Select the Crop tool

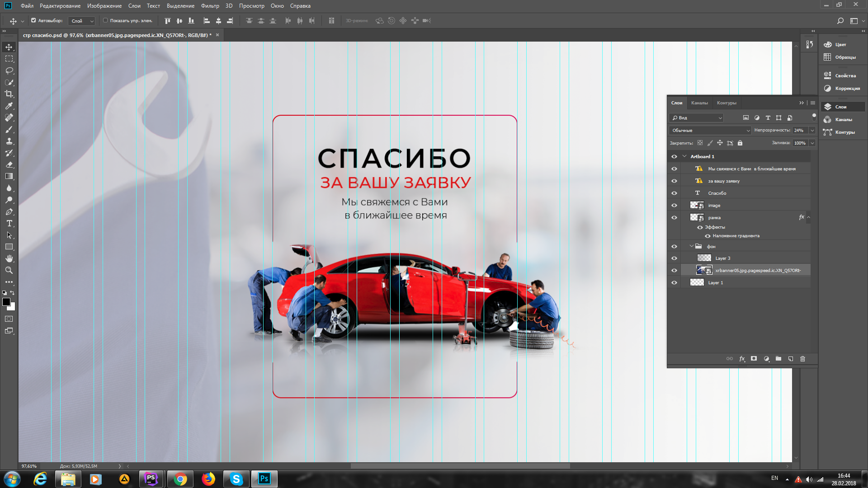(9, 94)
